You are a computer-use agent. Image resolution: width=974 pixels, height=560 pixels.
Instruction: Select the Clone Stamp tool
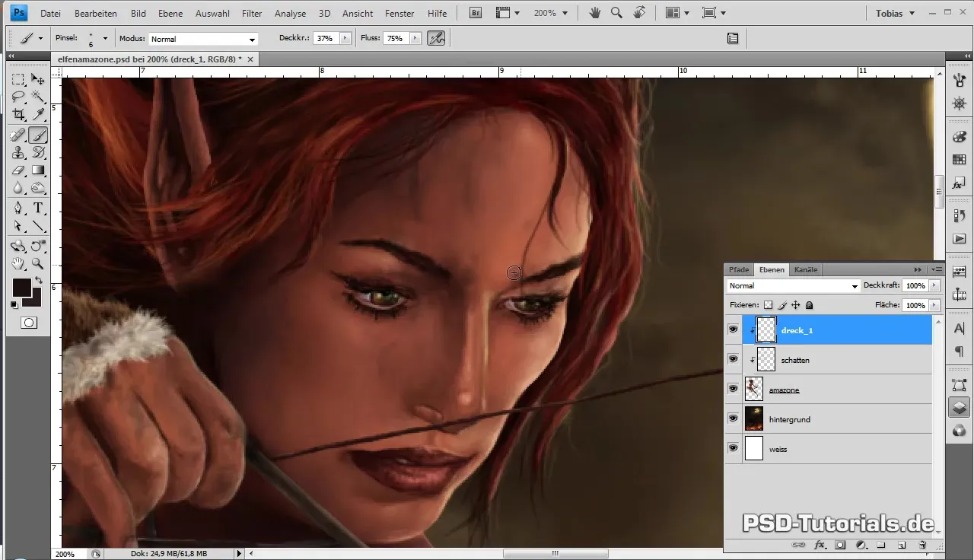(x=18, y=153)
